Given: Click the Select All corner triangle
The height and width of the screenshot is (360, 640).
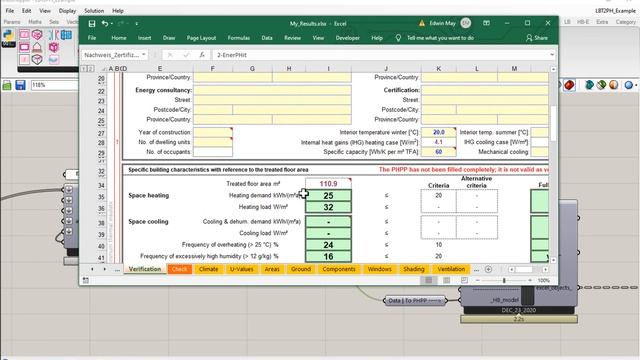Looking at the screenshot, I should click(104, 69).
